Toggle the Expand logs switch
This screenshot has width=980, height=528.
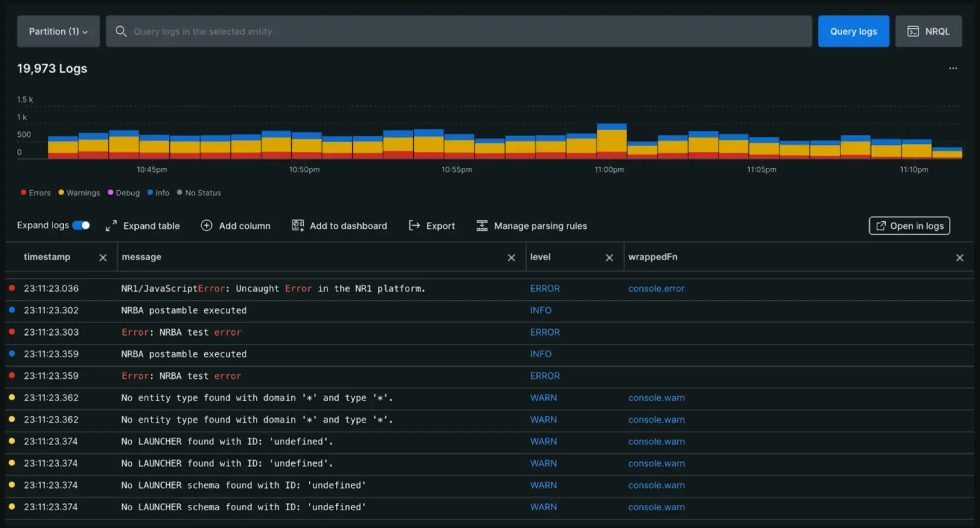tap(81, 224)
